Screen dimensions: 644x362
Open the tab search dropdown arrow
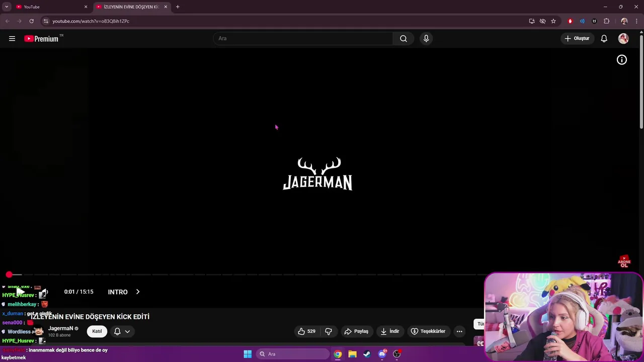[7, 7]
